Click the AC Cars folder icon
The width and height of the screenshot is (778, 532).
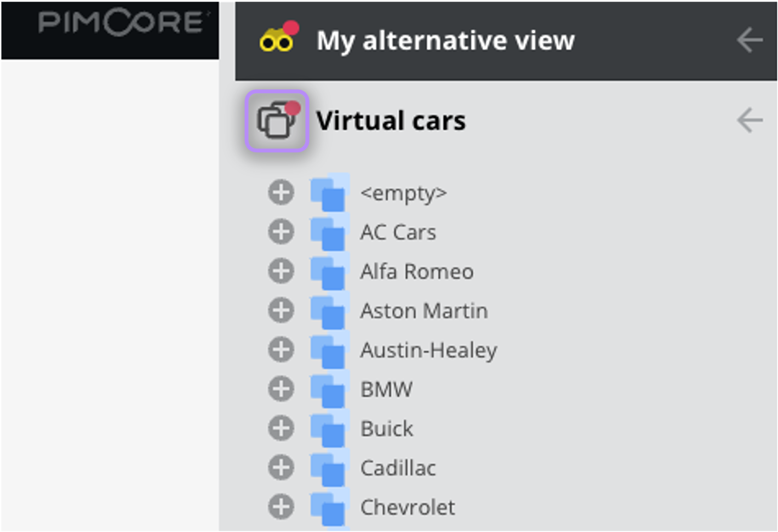tap(329, 232)
